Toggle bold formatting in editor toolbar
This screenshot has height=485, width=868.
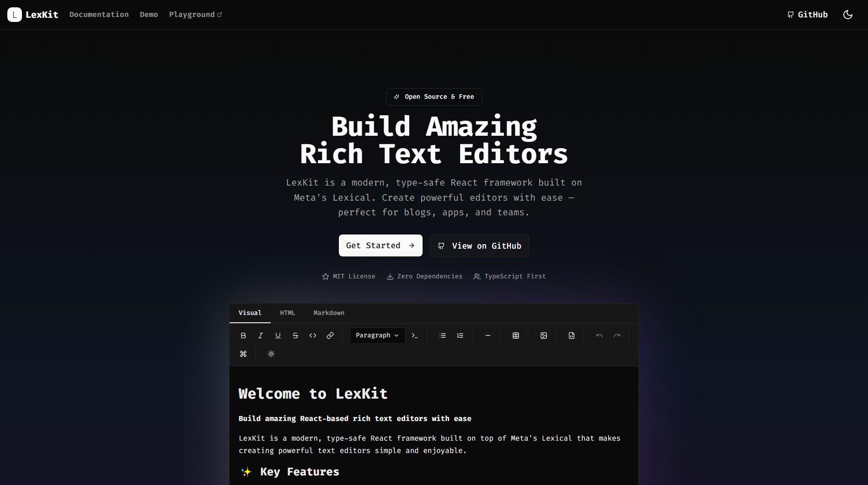click(243, 336)
